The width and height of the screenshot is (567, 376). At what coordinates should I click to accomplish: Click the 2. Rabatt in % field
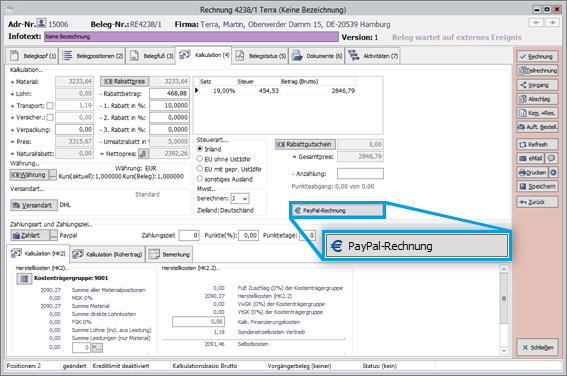tap(170, 118)
